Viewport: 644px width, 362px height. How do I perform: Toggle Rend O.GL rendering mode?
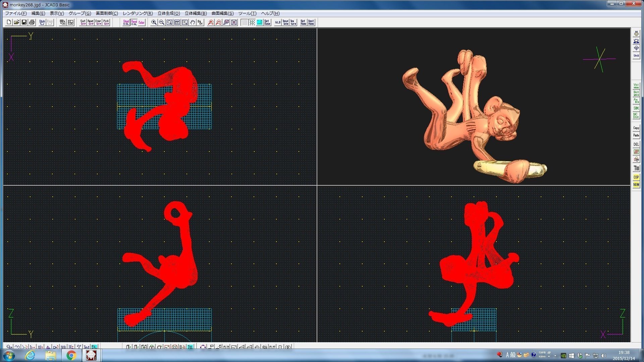(134, 22)
